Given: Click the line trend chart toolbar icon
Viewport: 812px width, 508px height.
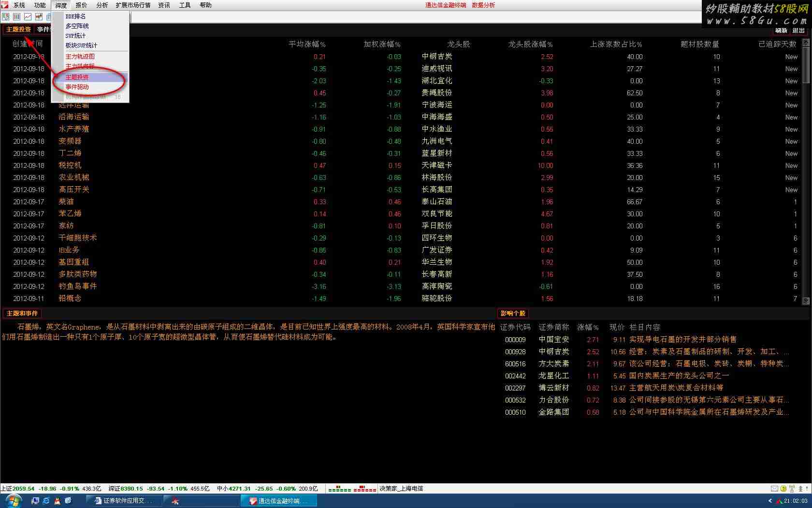Looking at the screenshot, I should [x=28, y=17].
